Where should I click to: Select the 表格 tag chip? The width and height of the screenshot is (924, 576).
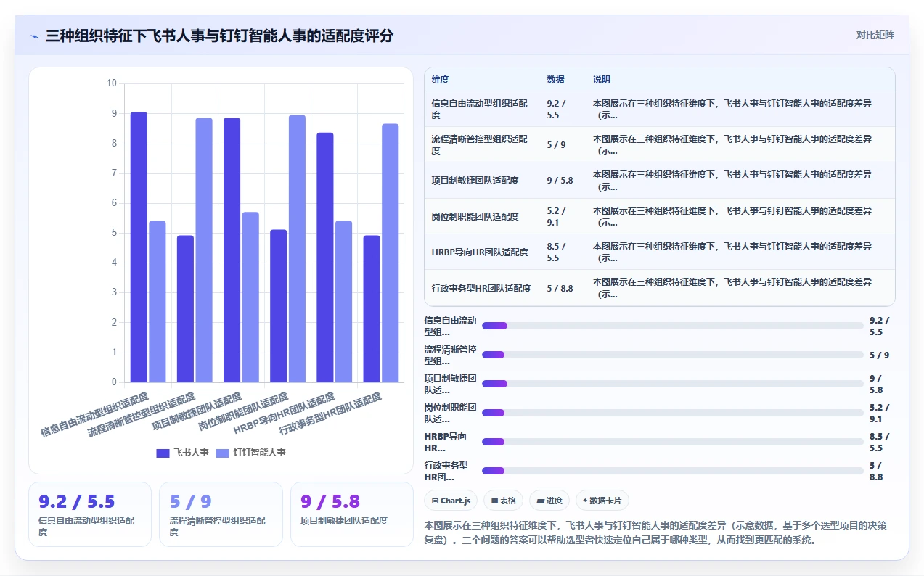pos(504,501)
